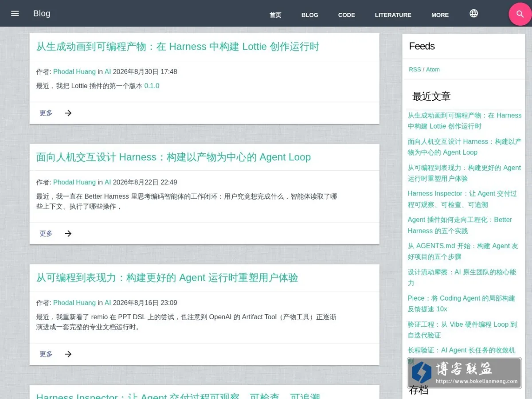Screen dimensions: 532x399
Task: Click the date 2026年8月16日 23:09
Action: (x=145, y=303)
